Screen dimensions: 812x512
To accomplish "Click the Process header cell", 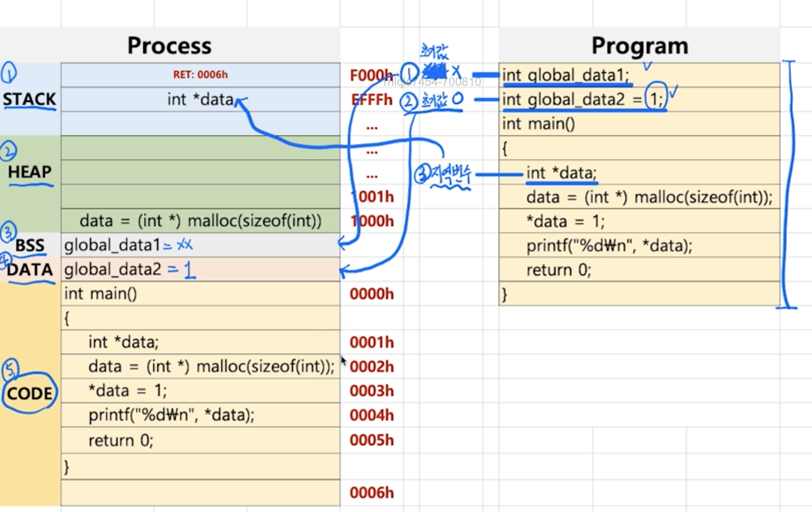I will 169,46.
